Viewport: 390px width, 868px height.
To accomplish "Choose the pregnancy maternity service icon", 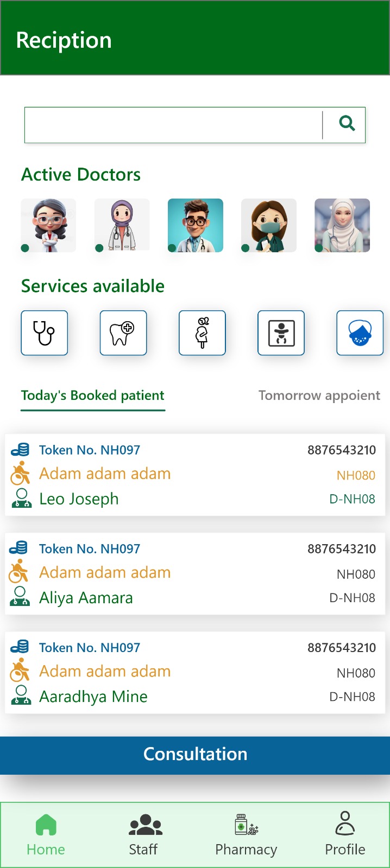I will click(x=202, y=333).
